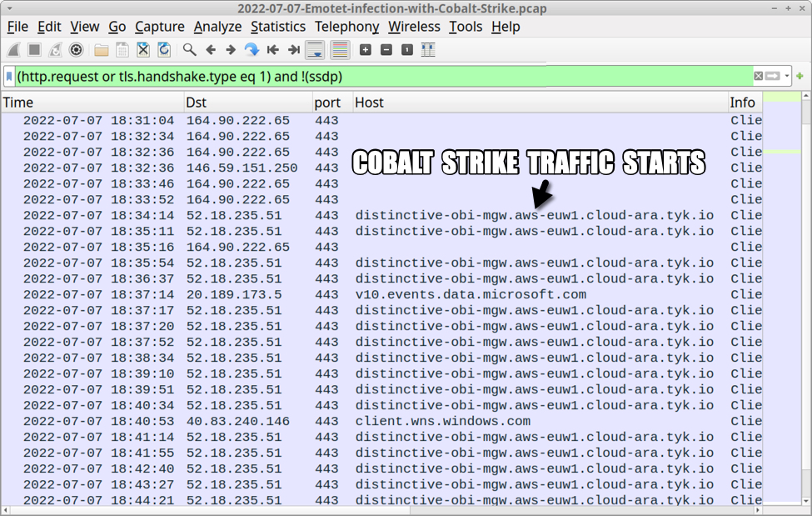Sort packets by the port column

click(x=333, y=103)
